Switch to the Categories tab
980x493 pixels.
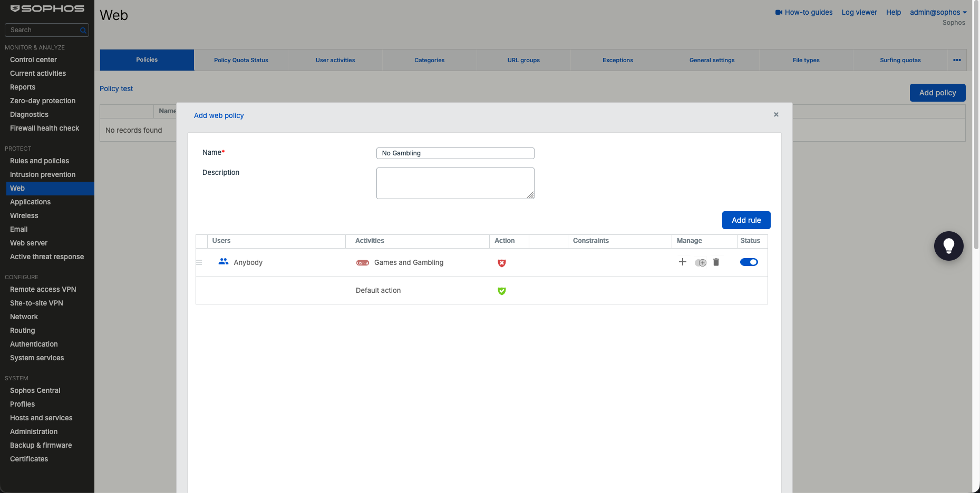click(429, 60)
